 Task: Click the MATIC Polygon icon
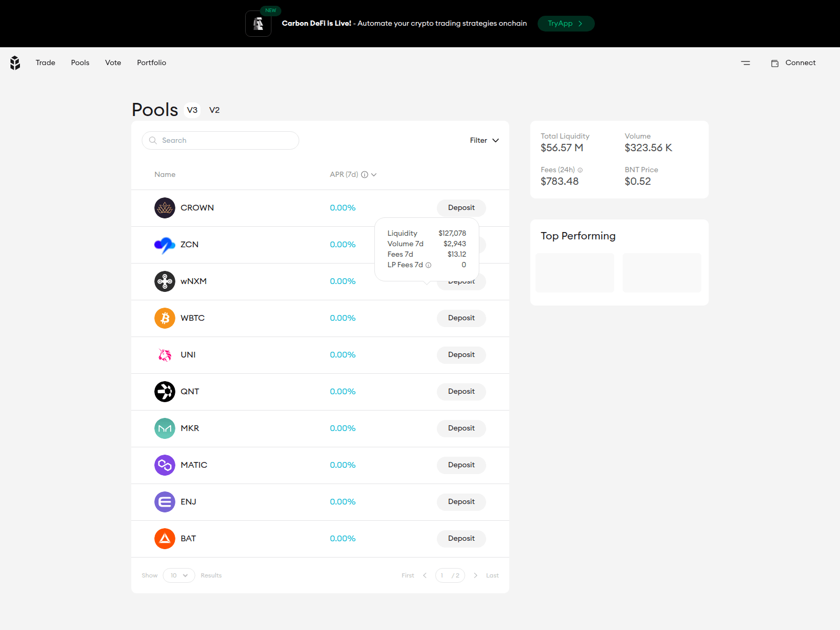click(164, 465)
